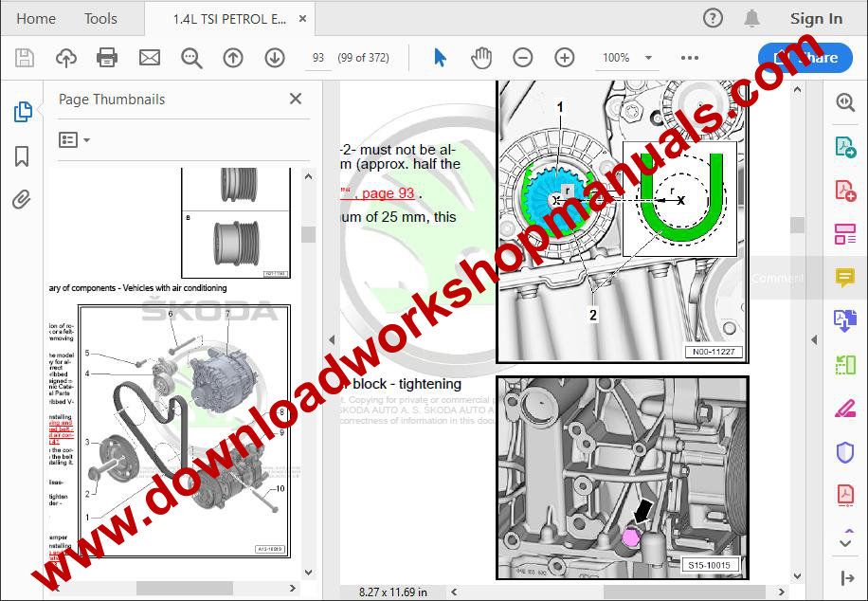
Task: Send the file by email envelope icon
Action: (x=150, y=58)
